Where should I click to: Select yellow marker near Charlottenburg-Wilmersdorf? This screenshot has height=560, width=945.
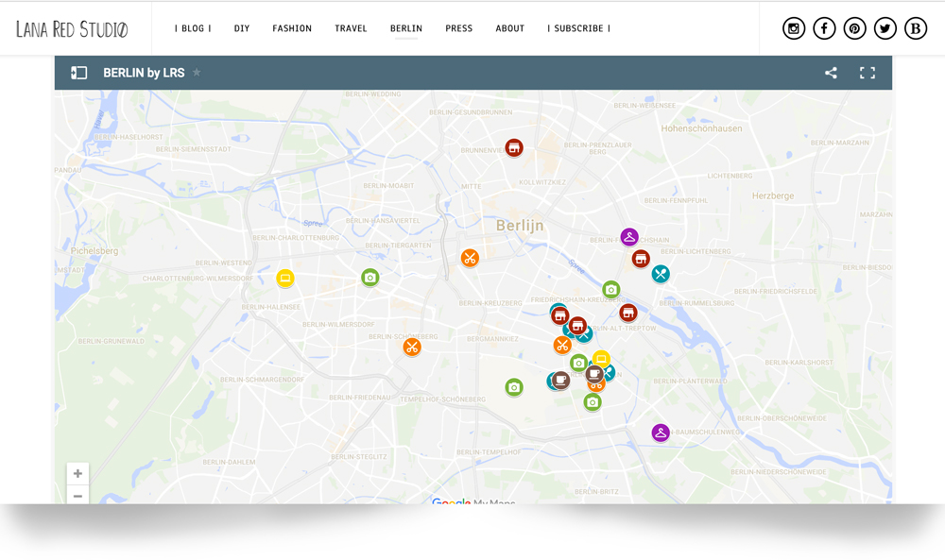[x=285, y=279]
